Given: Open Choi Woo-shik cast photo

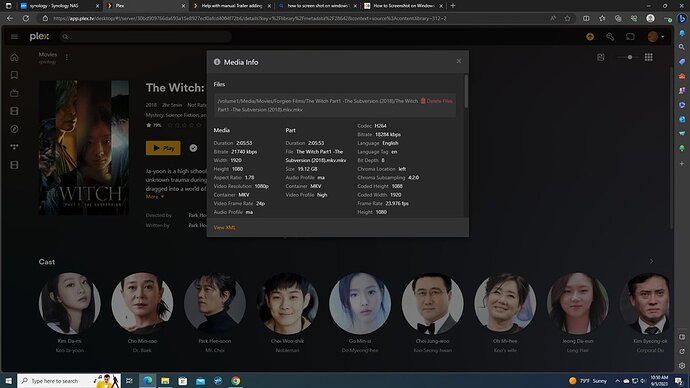Looking at the screenshot, I should pyautogui.click(x=287, y=303).
